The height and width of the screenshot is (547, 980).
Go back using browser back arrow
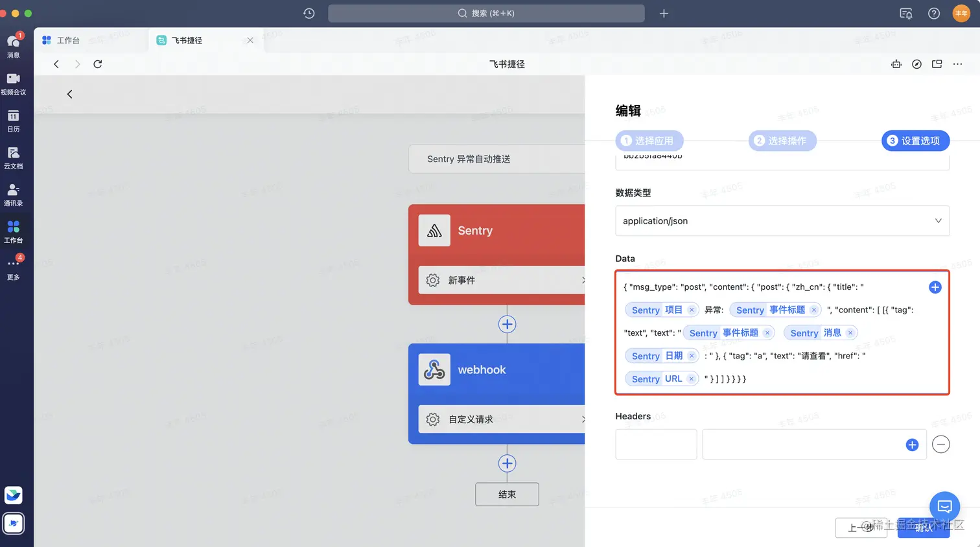56,64
